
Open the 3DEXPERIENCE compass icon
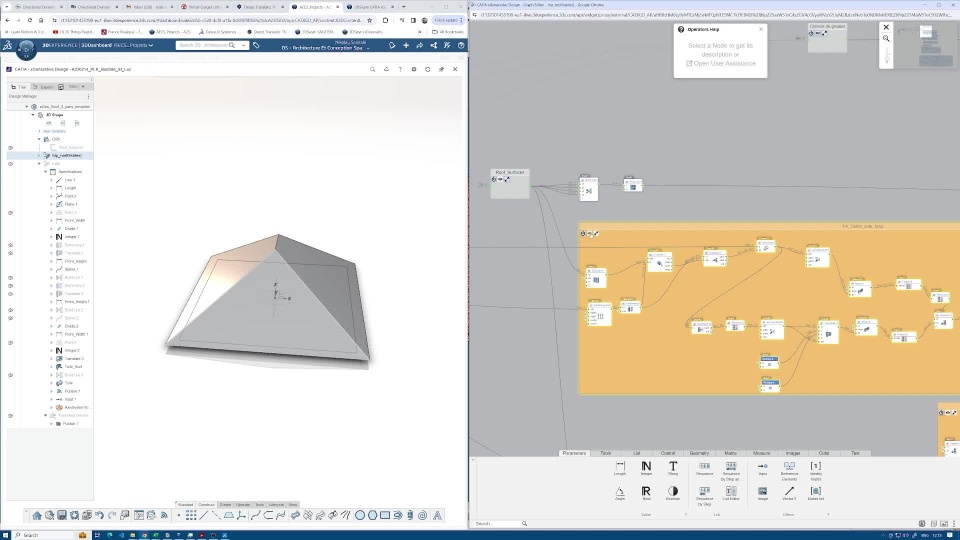[26, 49]
